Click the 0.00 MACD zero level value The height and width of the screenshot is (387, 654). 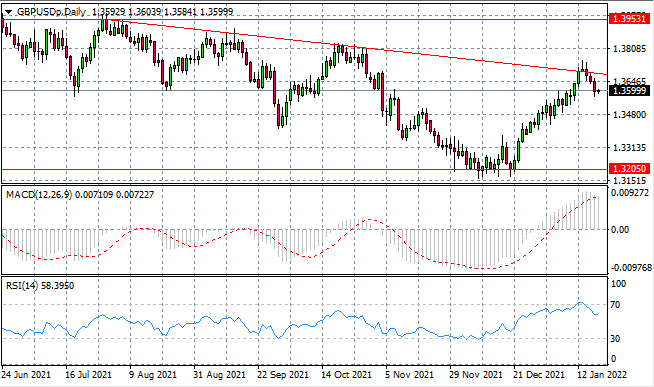(x=619, y=230)
